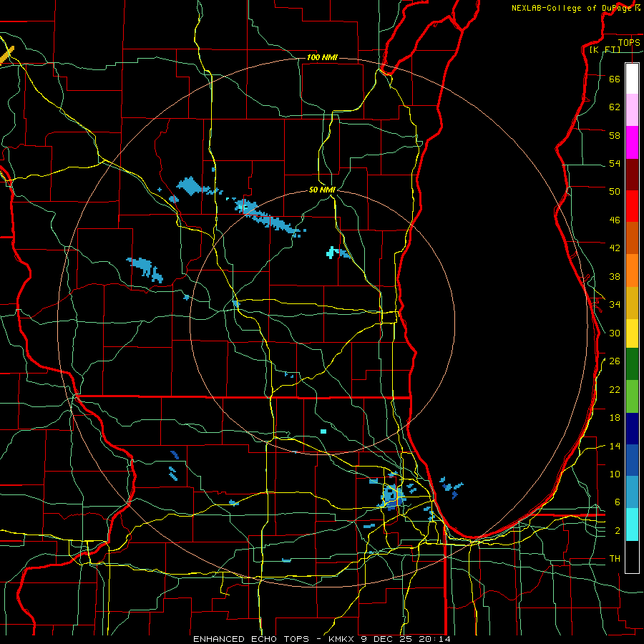Click the 100 NMI range ring label

pos(322,57)
